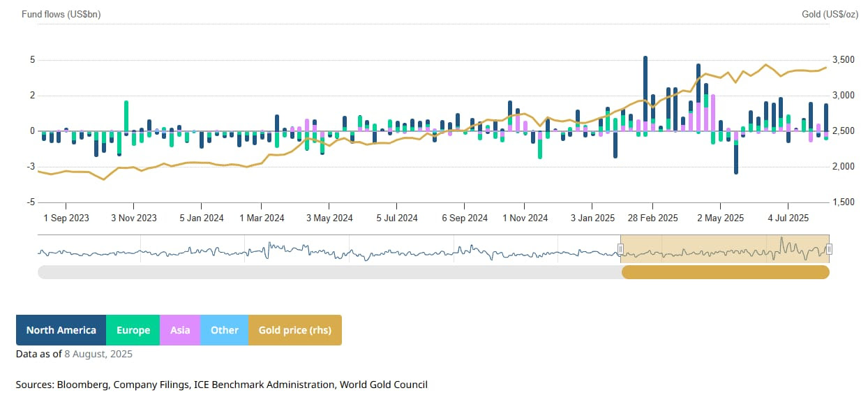Click the '1 Sep 2023' axis label

(66, 218)
